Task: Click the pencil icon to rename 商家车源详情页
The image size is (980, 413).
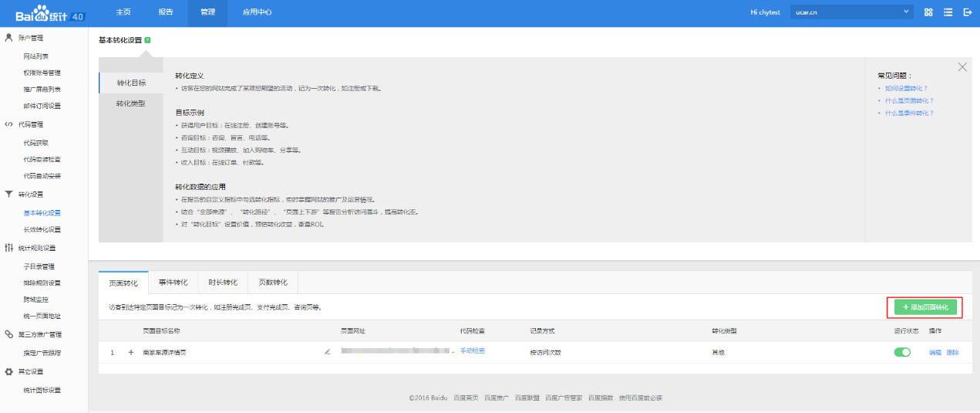Action: pos(328,352)
